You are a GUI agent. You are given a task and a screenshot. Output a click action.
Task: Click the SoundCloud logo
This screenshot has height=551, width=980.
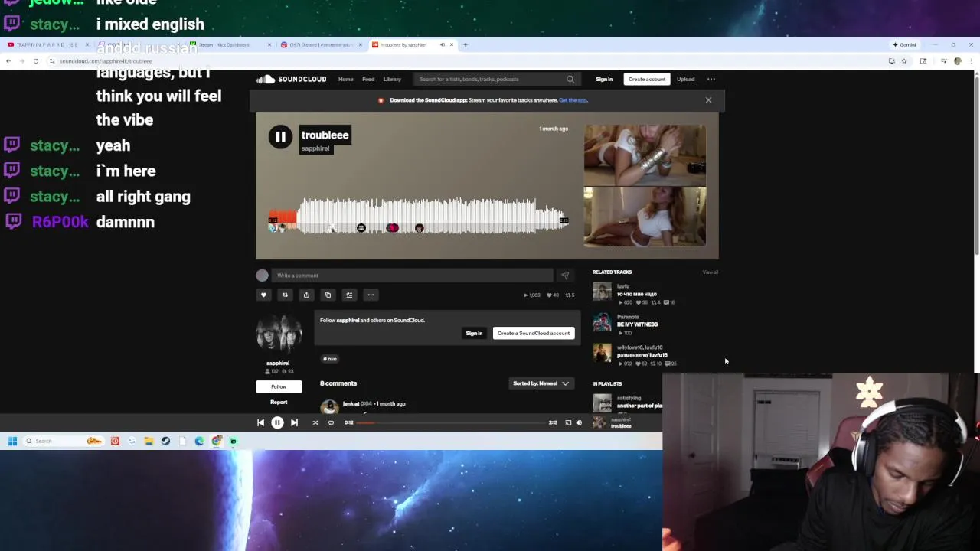tap(291, 79)
